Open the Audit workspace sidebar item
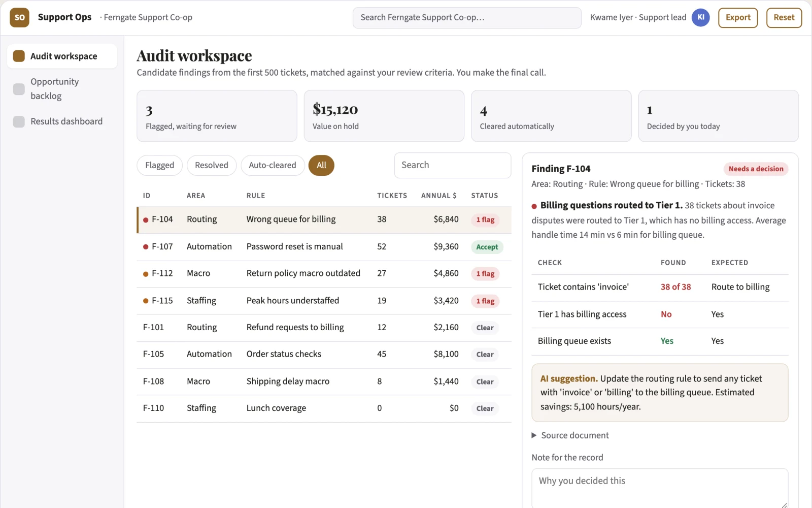The height and width of the screenshot is (508, 812). pos(62,56)
